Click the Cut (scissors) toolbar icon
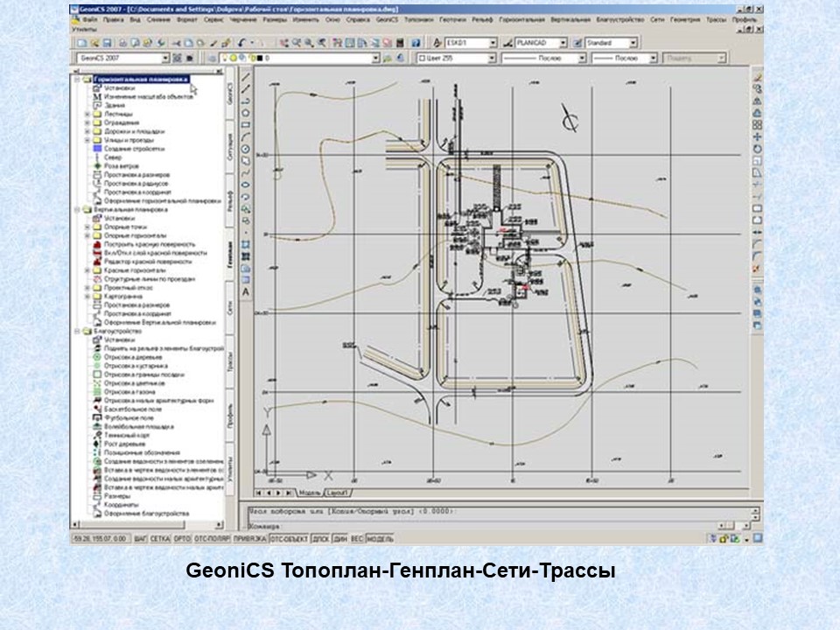The width and height of the screenshot is (840, 630). point(176,43)
